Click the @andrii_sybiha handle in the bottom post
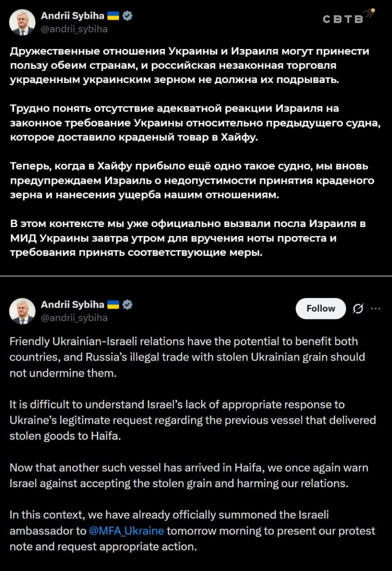Image resolution: width=392 pixels, height=571 pixels. [x=74, y=318]
